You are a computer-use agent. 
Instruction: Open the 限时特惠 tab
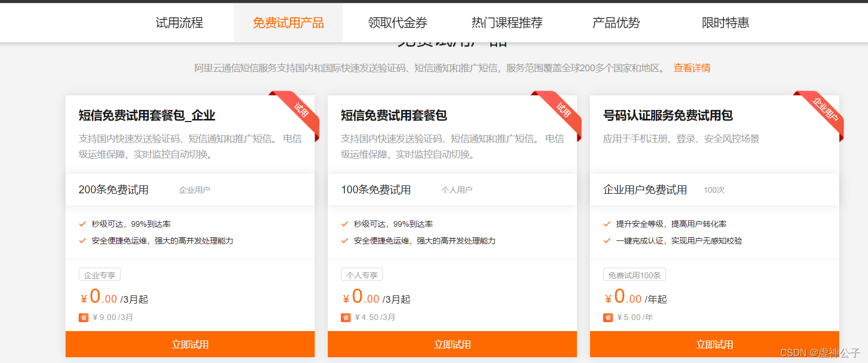point(725,23)
